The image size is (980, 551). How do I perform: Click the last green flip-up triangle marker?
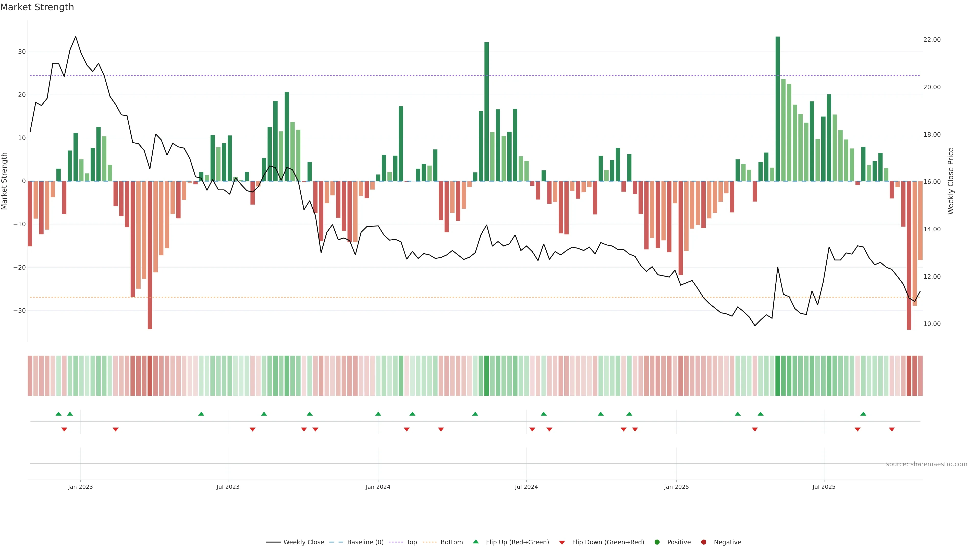(x=863, y=414)
